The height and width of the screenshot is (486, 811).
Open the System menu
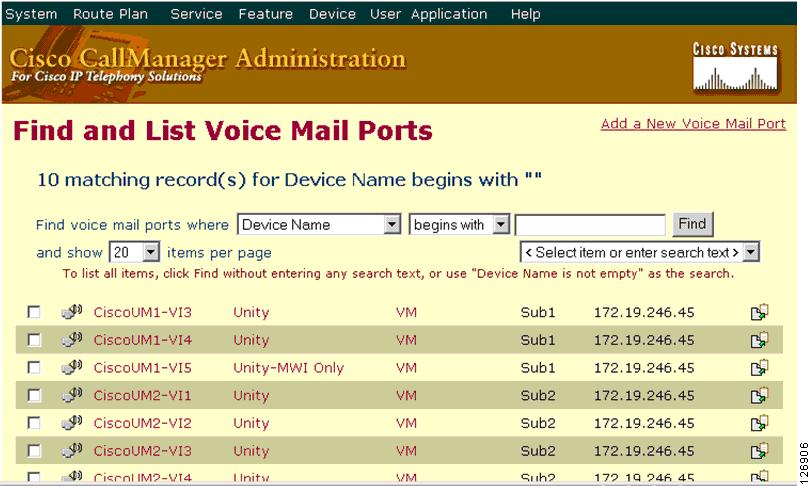(x=31, y=14)
